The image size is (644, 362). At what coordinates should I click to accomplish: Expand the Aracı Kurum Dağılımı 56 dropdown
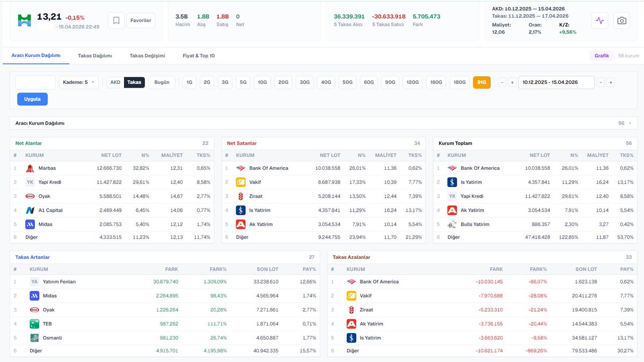[625, 123]
